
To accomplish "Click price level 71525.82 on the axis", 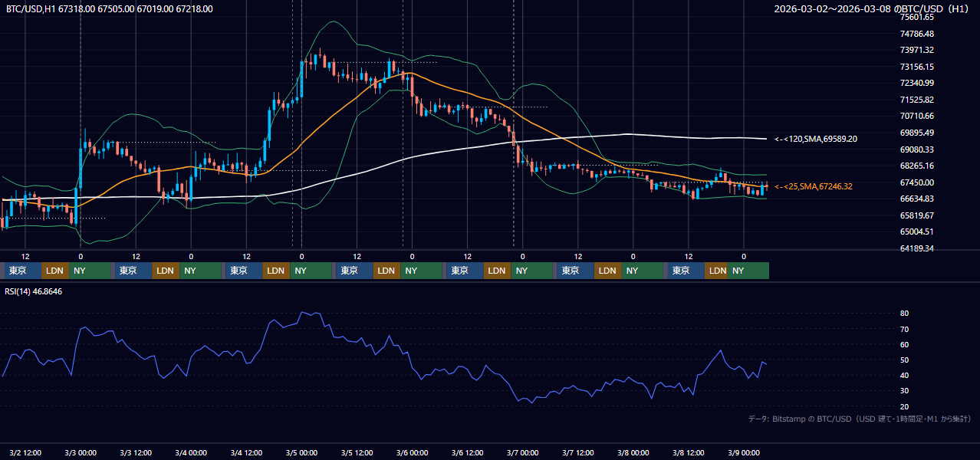I will 917,100.
